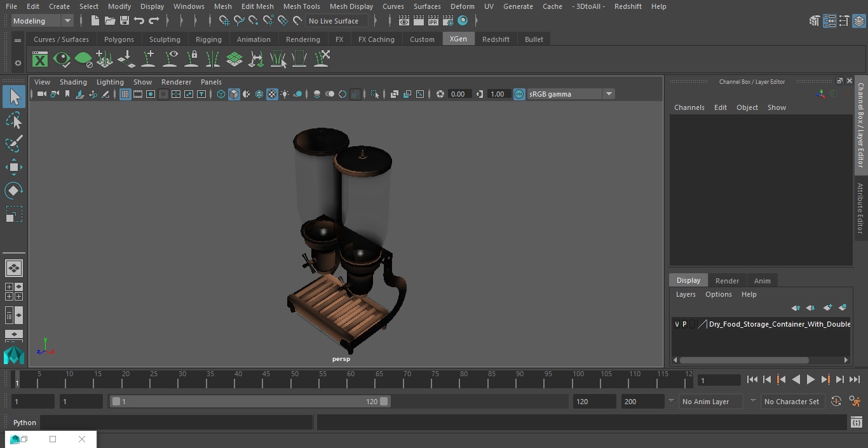
Task: Activate the Rotate tool
Action: click(x=14, y=191)
